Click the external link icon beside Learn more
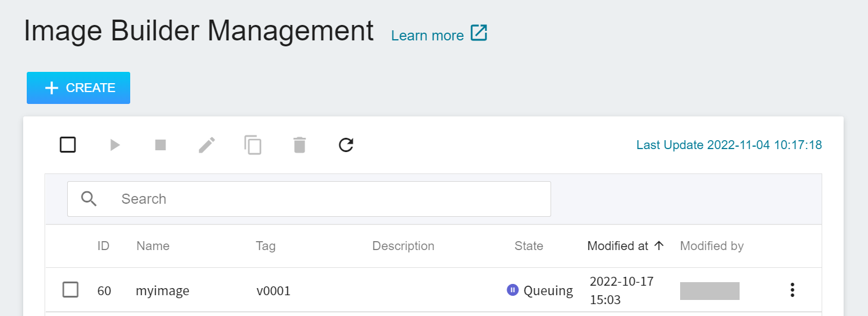Image resolution: width=868 pixels, height=316 pixels. click(x=479, y=33)
